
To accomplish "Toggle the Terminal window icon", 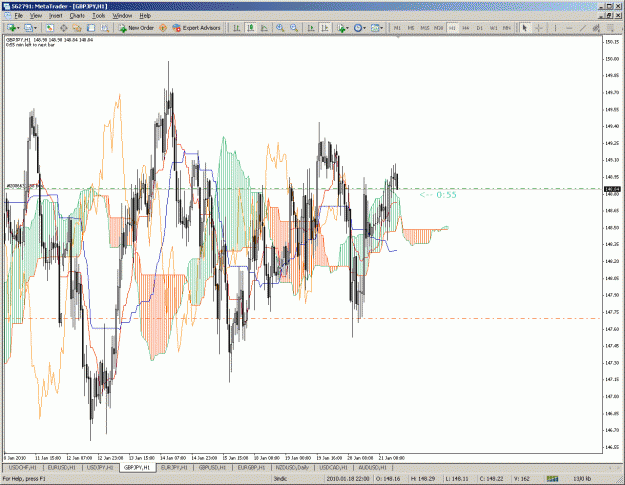I will click(91, 28).
